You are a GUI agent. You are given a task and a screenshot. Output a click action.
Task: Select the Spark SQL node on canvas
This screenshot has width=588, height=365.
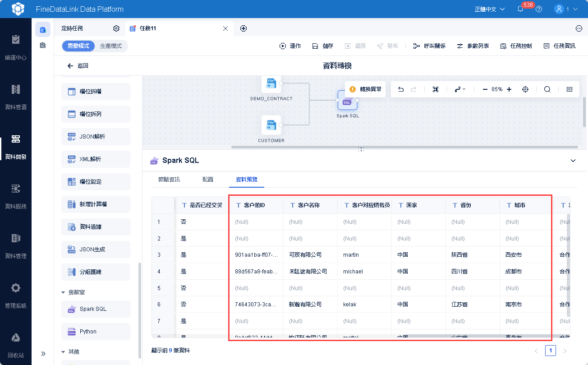[347, 100]
